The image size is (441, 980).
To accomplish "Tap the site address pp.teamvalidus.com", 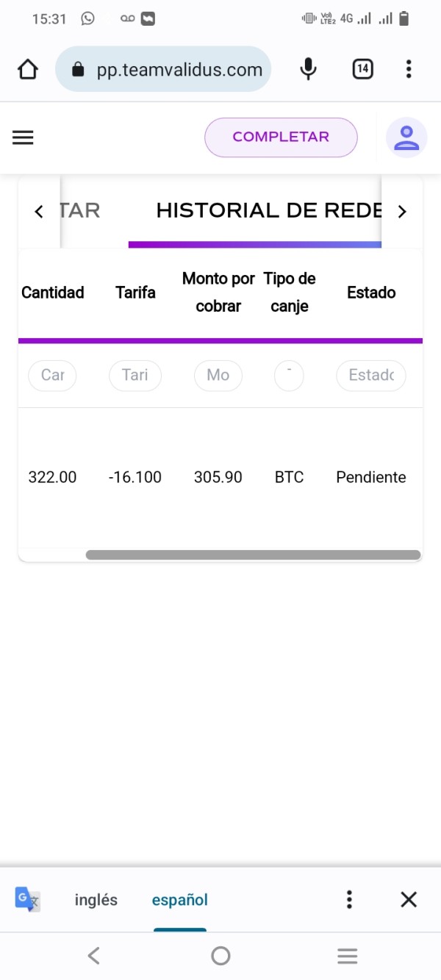I will pos(179,70).
